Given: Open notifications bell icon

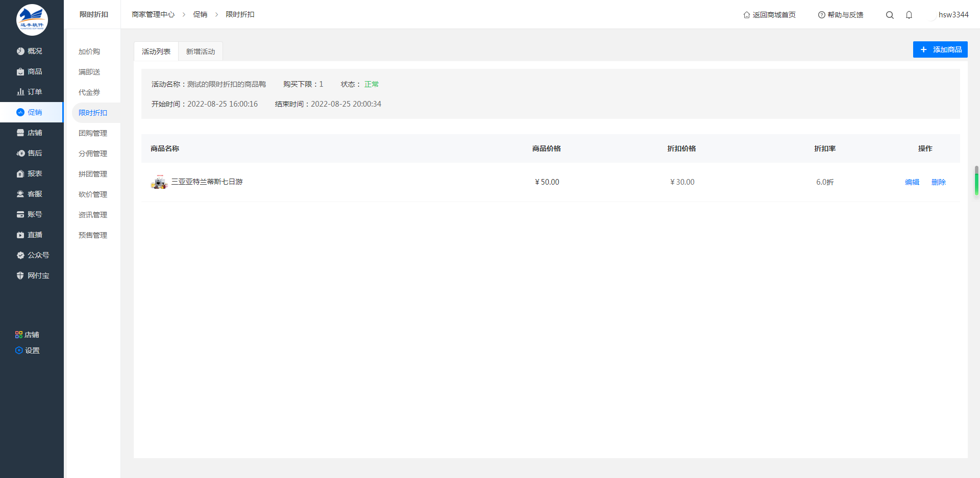Looking at the screenshot, I should 909,15.
